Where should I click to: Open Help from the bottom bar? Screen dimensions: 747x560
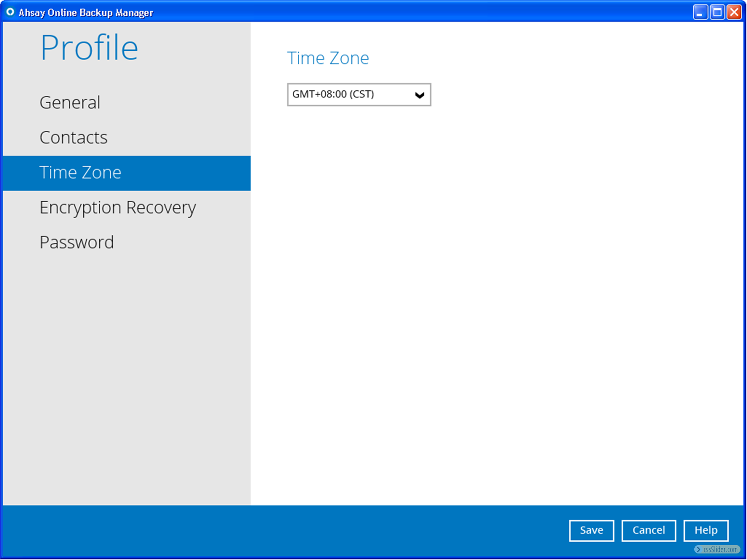click(705, 531)
